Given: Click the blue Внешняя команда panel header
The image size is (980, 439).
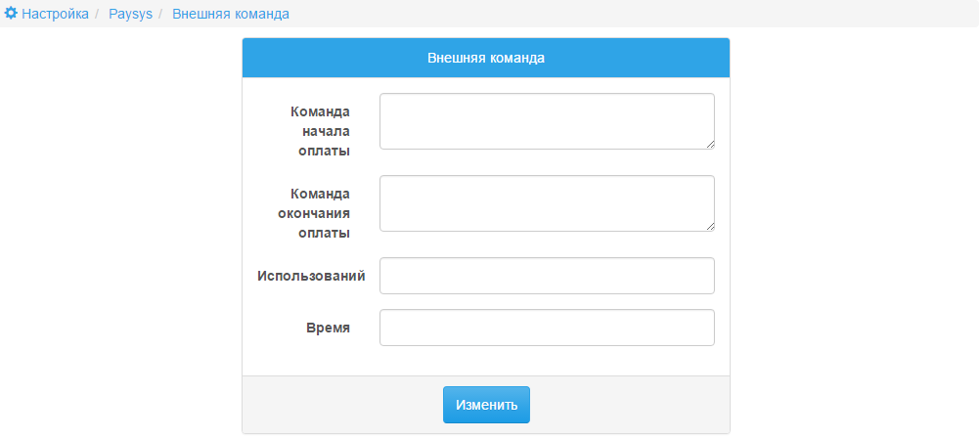Looking at the screenshot, I should tap(486, 58).
